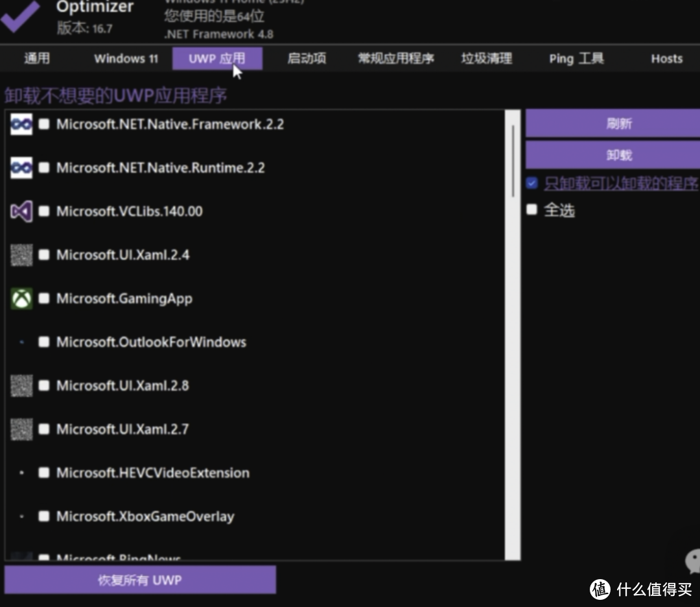Click the Microsoft.UI.Xaml.2.7 app icon
Screen dimensions: 700x607
21,429
